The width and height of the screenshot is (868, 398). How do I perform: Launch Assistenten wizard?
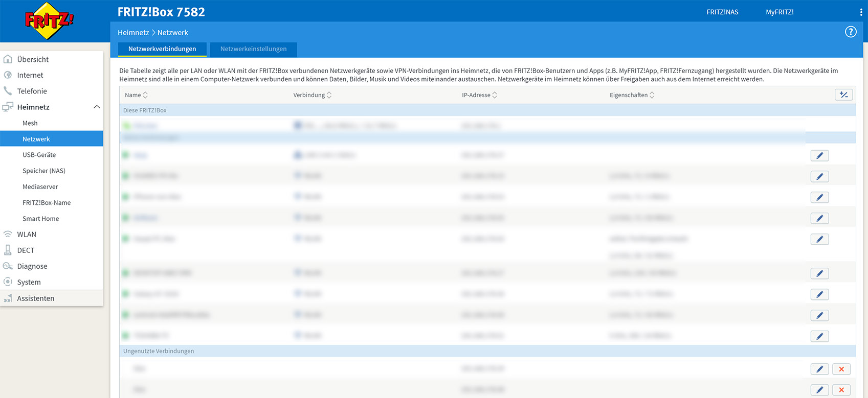[52, 298]
